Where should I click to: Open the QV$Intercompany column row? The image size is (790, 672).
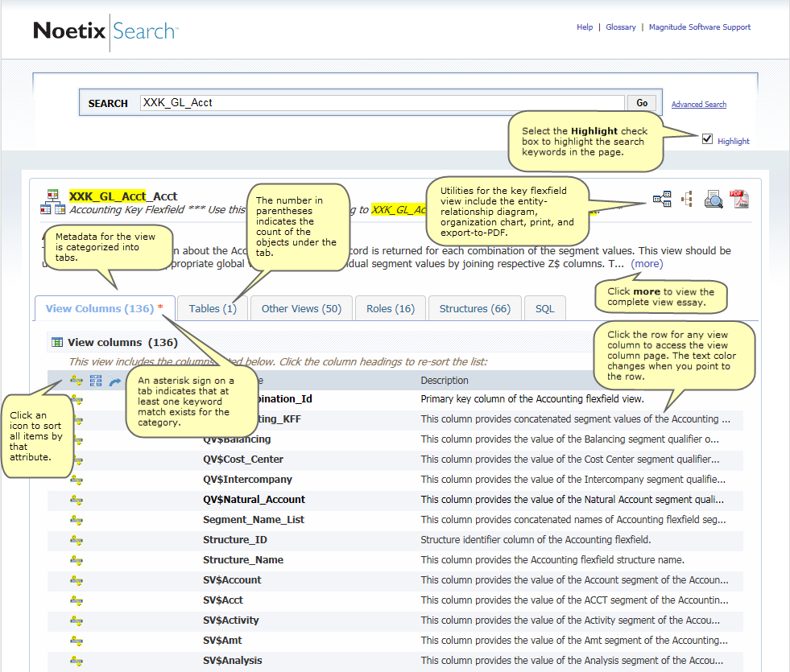click(x=395, y=480)
